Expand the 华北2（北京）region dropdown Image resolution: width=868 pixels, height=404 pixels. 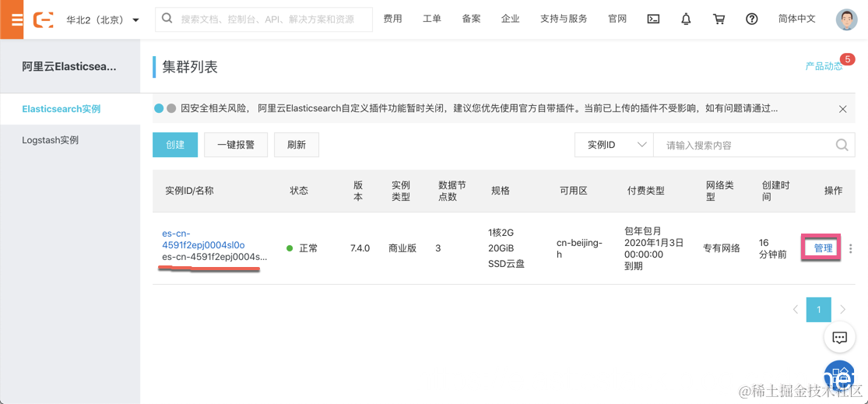103,19
